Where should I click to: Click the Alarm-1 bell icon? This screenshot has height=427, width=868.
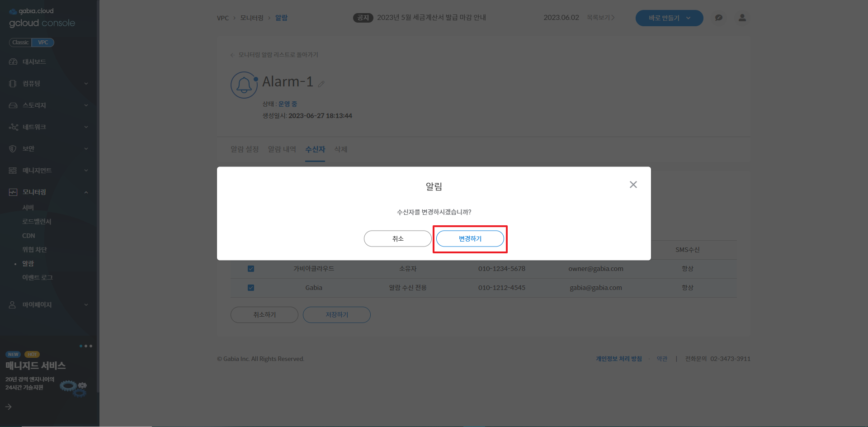point(244,85)
